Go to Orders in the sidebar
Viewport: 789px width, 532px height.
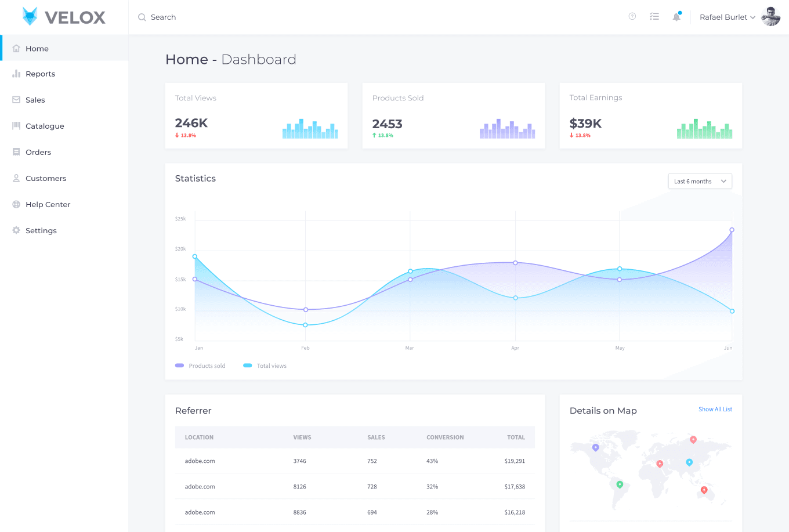tap(38, 152)
